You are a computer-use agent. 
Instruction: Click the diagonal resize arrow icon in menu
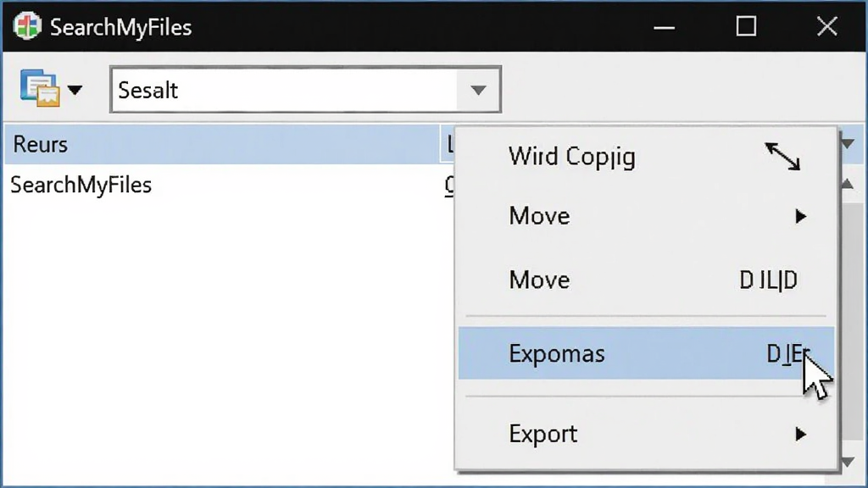[782, 157]
